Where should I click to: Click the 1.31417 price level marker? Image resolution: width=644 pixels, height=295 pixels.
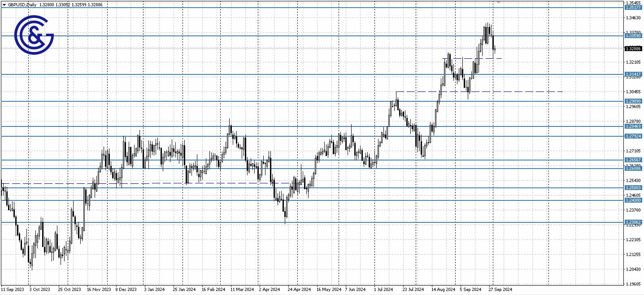632,74
